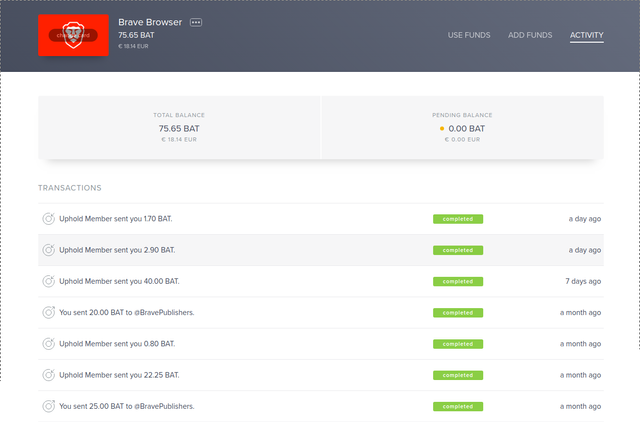Click the Brave Browser card title
640x422 pixels.
tap(150, 22)
